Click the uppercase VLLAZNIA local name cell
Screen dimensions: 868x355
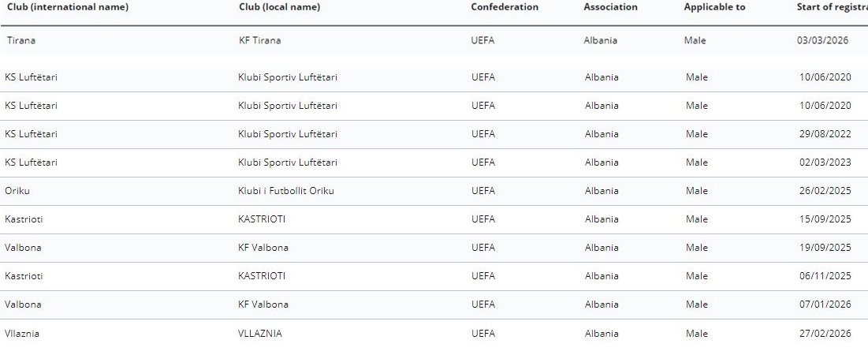[259, 334]
